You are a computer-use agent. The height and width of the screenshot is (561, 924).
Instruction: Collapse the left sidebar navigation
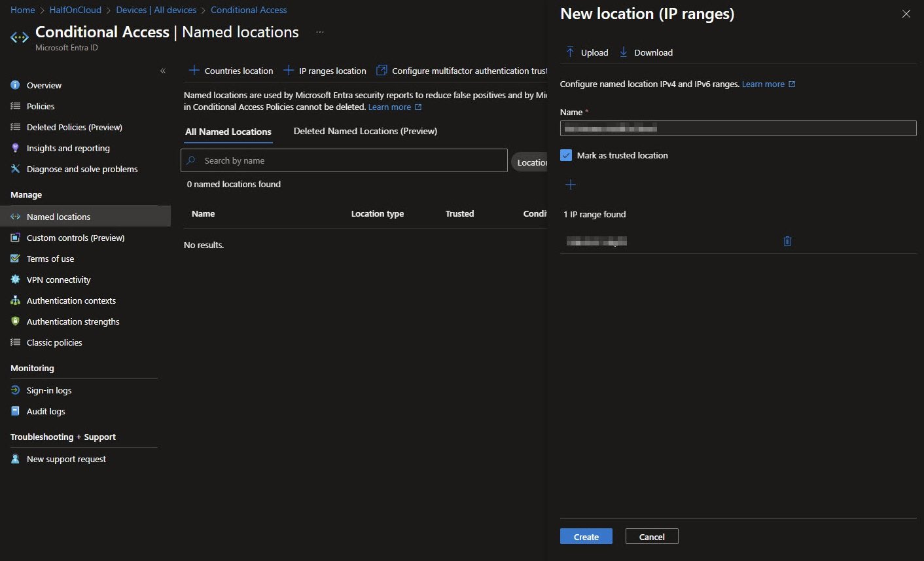click(163, 71)
